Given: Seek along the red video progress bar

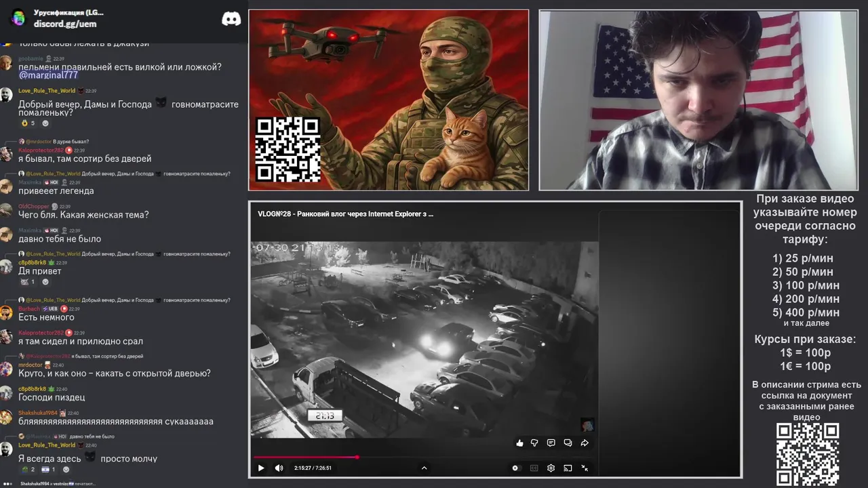Looking at the screenshot, I should tap(425, 457).
